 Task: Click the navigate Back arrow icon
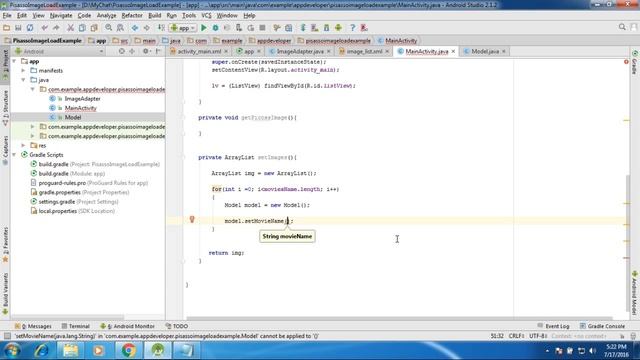click(135, 28)
